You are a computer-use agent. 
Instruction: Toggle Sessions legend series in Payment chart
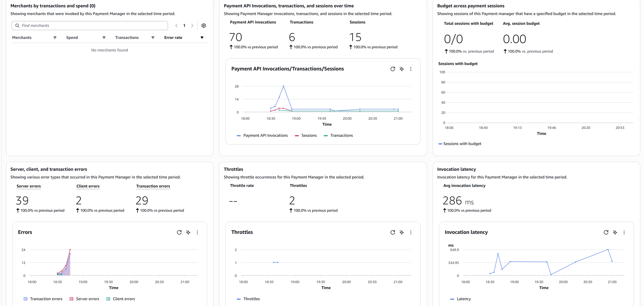tap(306, 136)
